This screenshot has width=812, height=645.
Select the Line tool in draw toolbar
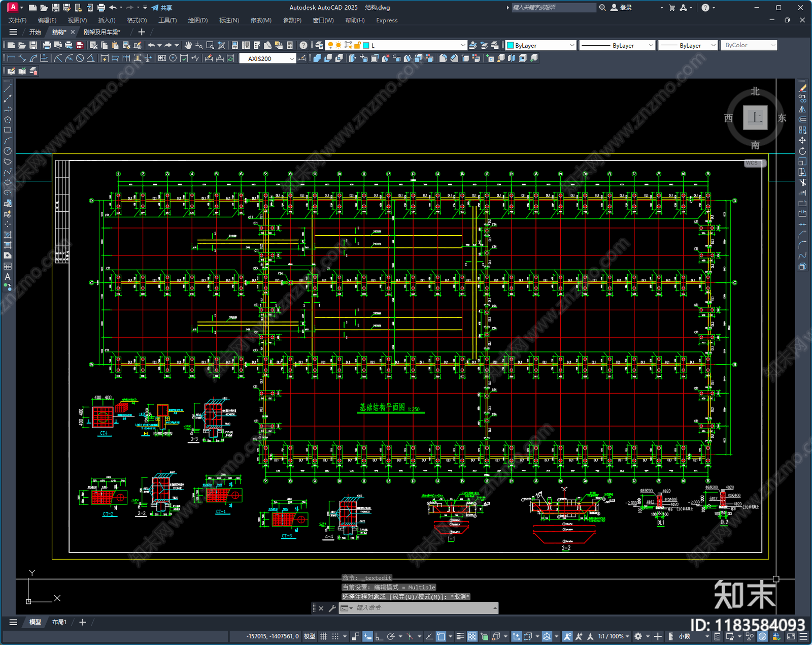click(8, 88)
